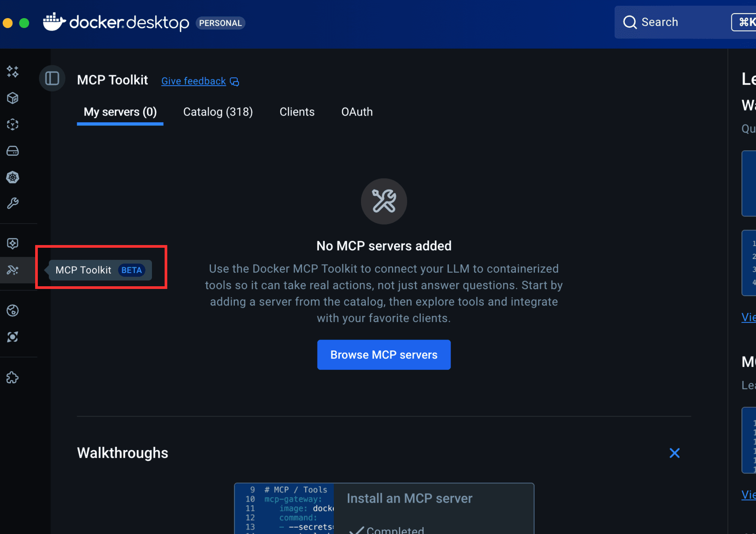This screenshot has height=534, width=756.
Task: Click the No MCP servers added heading
Action: coord(384,246)
